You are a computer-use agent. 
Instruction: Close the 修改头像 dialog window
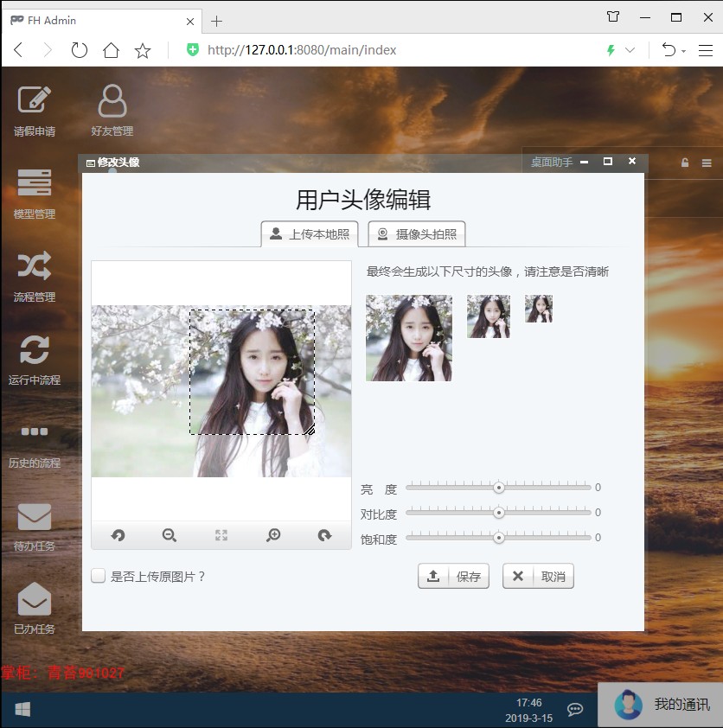click(x=632, y=161)
